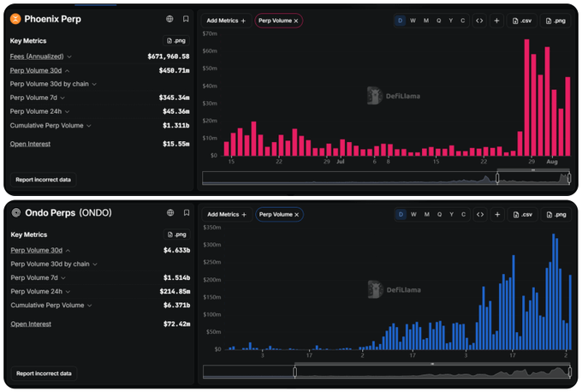
Task: Open Phoenix Perp Open Interest link
Action: tap(30, 144)
